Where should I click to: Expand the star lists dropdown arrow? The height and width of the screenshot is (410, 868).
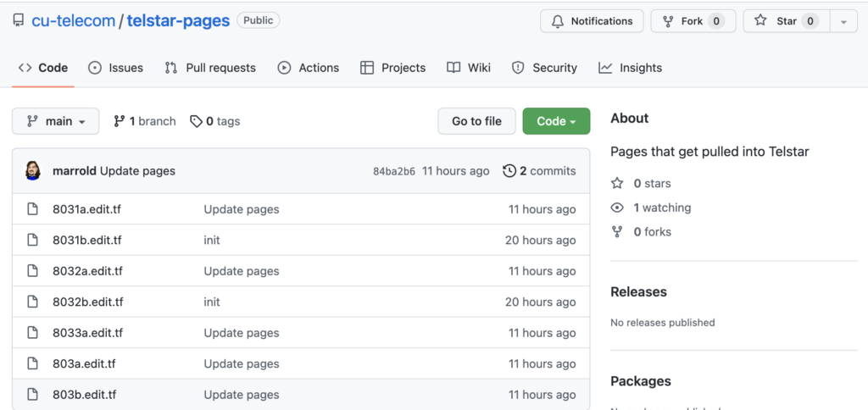click(843, 21)
